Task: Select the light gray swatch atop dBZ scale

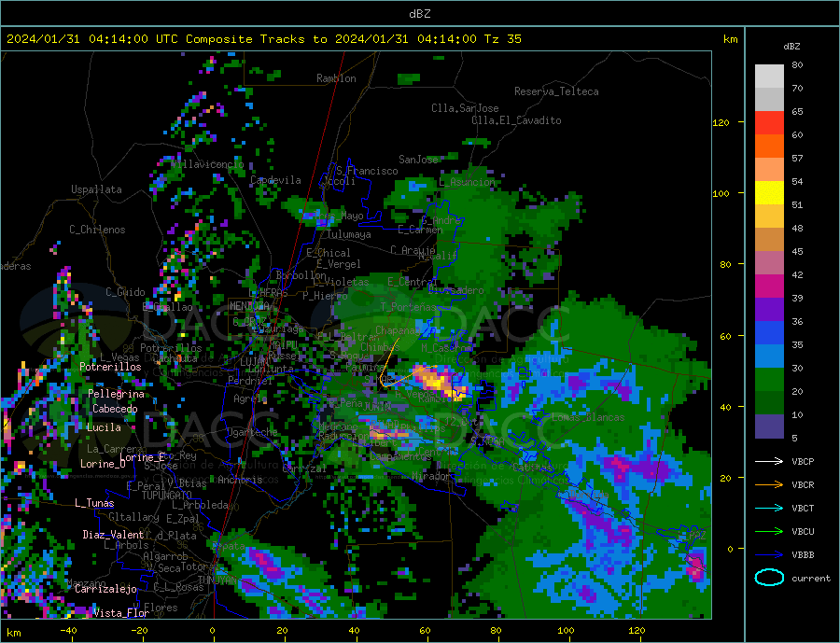Action: 769,77
